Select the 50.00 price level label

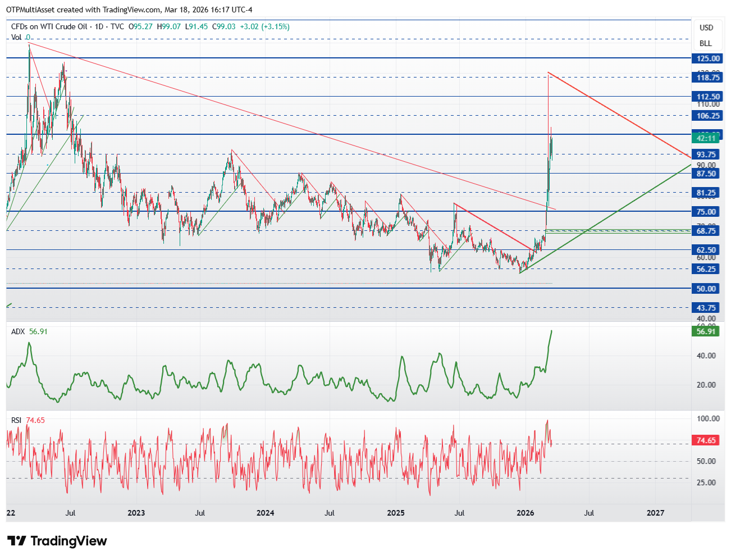pyautogui.click(x=707, y=289)
